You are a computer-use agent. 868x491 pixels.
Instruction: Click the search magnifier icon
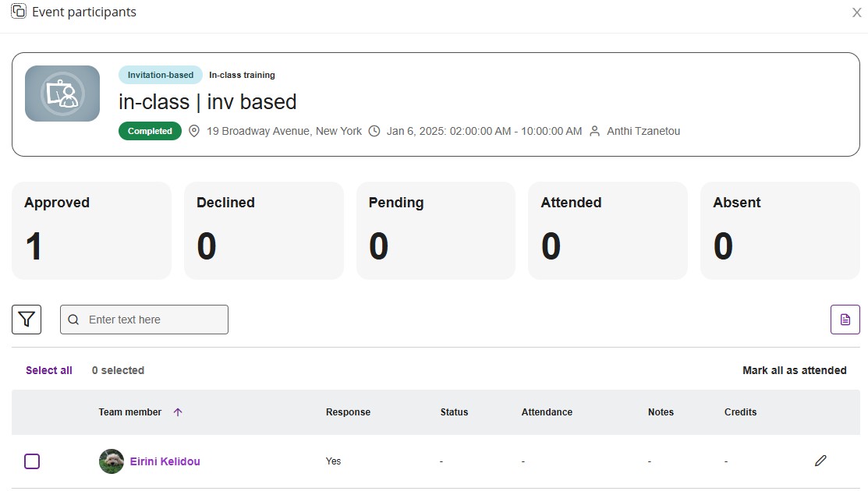pyautogui.click(x=73, y=320)
